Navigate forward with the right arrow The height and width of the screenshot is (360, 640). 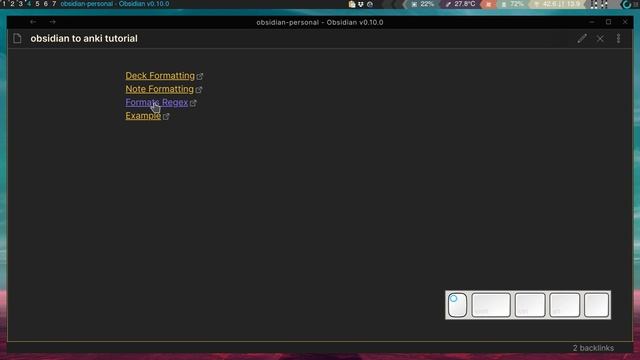pos(53,22)
